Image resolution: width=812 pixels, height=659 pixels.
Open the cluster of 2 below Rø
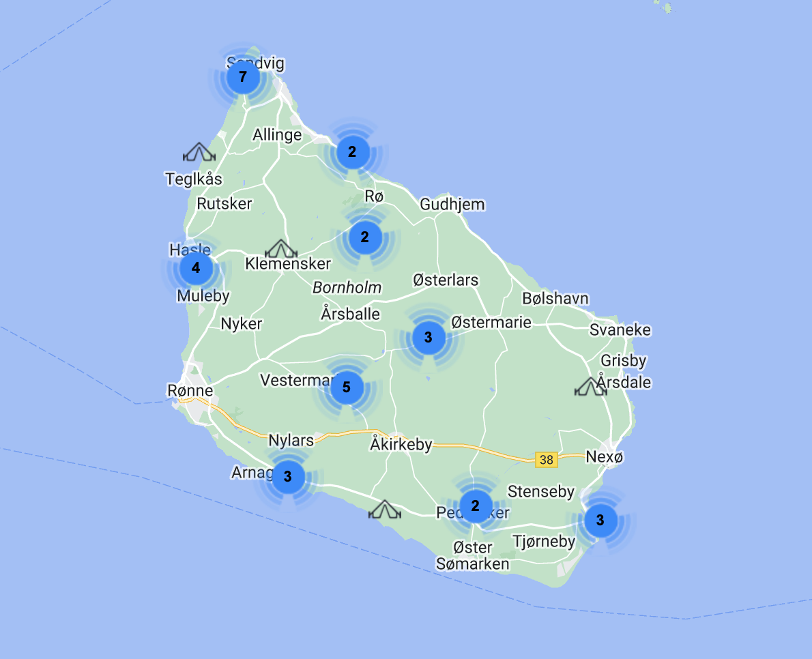click(x=365, y=237)
